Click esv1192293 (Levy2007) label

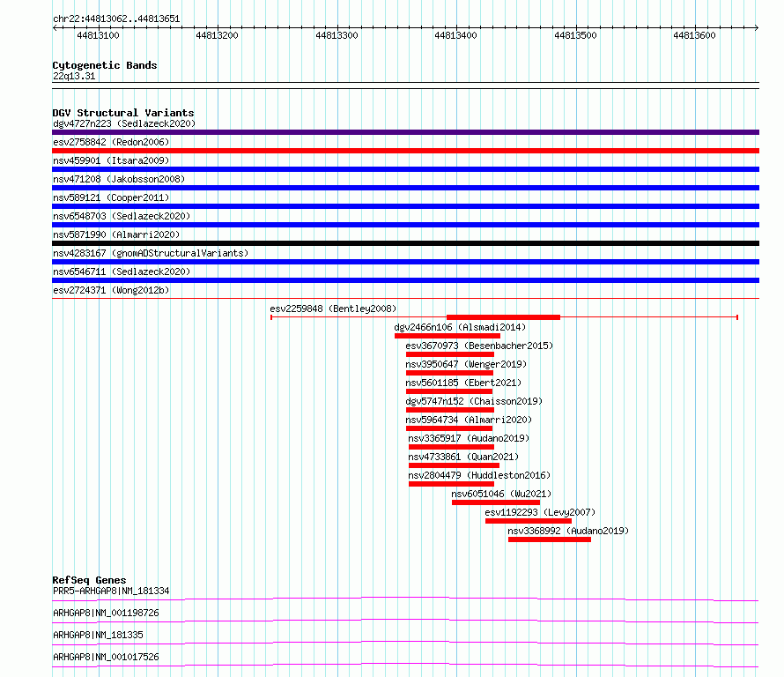[x=540, y=512]
